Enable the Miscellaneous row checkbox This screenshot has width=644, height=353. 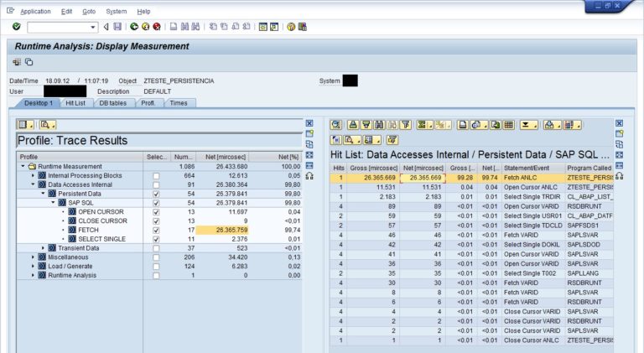156,257
